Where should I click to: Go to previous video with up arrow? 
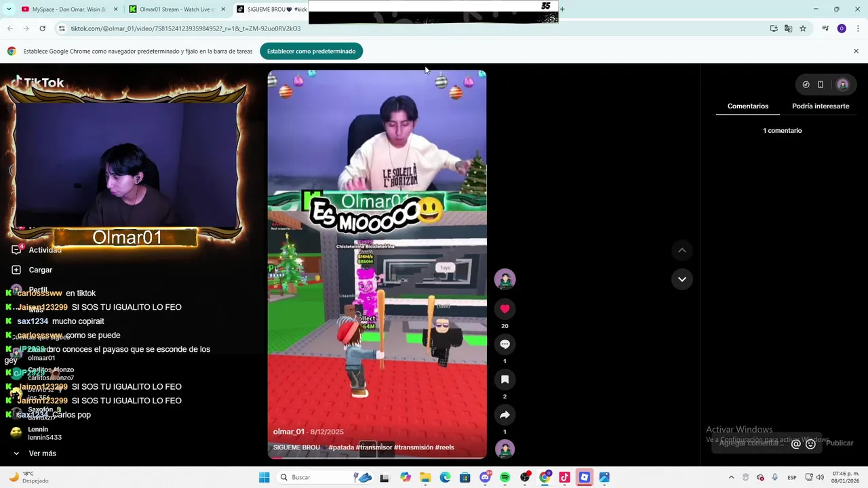click(x=682, y=251)
